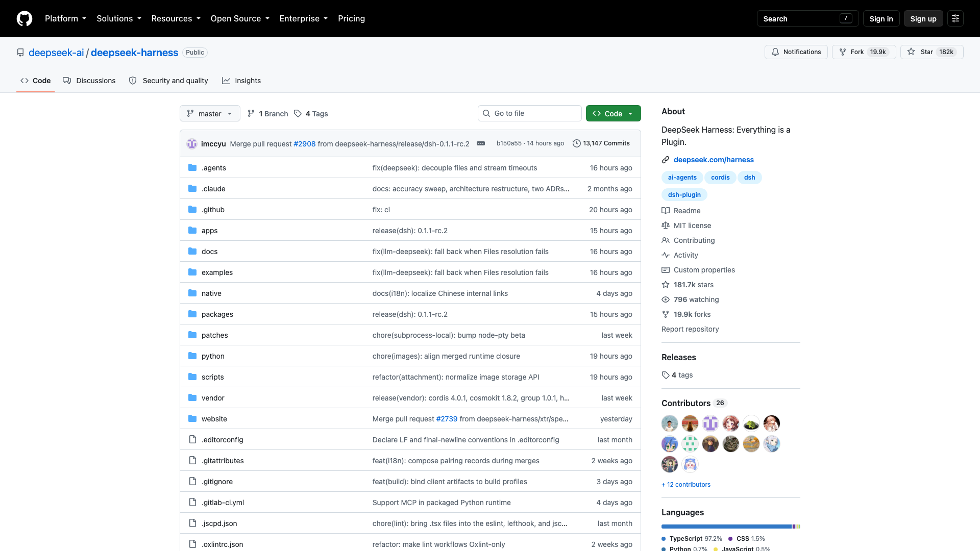Click the ai-agents topic tag

[x=682, y=178]
